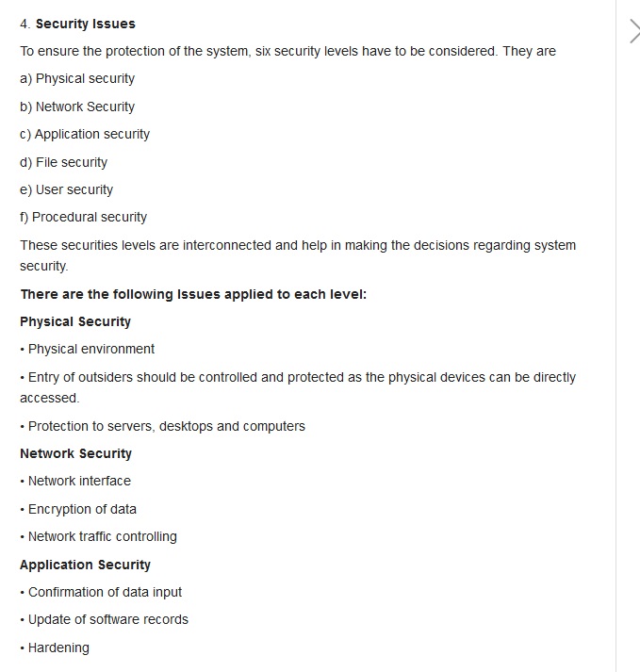Image resolution: width=640 pixels, height=672 pixels.
Task: Click the '4. Security Issues' heading
Action: (77, 24)
